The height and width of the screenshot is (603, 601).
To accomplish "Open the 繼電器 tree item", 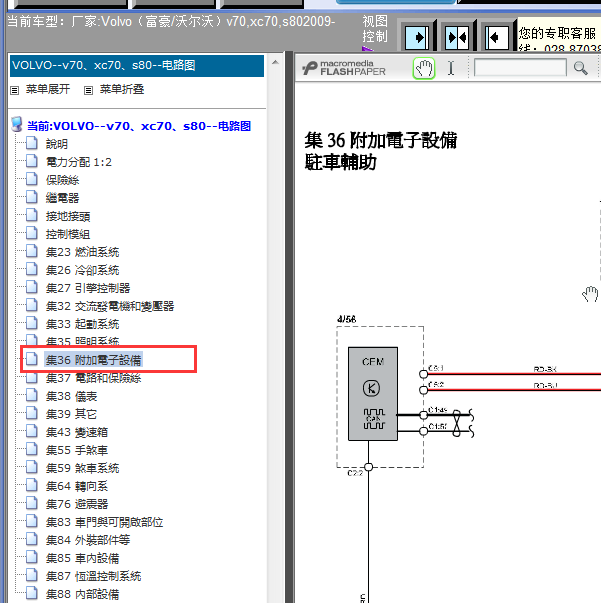I will point(62,198).
